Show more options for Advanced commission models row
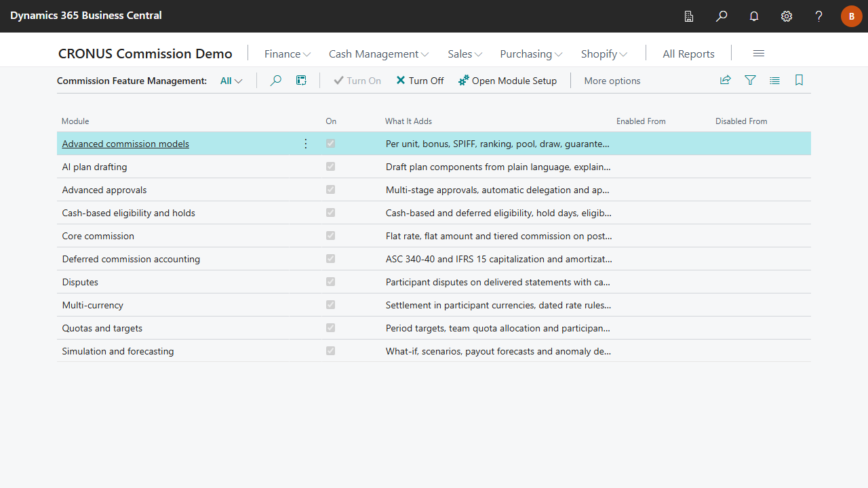The height and width of the screenshot is (488, 868). 306,144
